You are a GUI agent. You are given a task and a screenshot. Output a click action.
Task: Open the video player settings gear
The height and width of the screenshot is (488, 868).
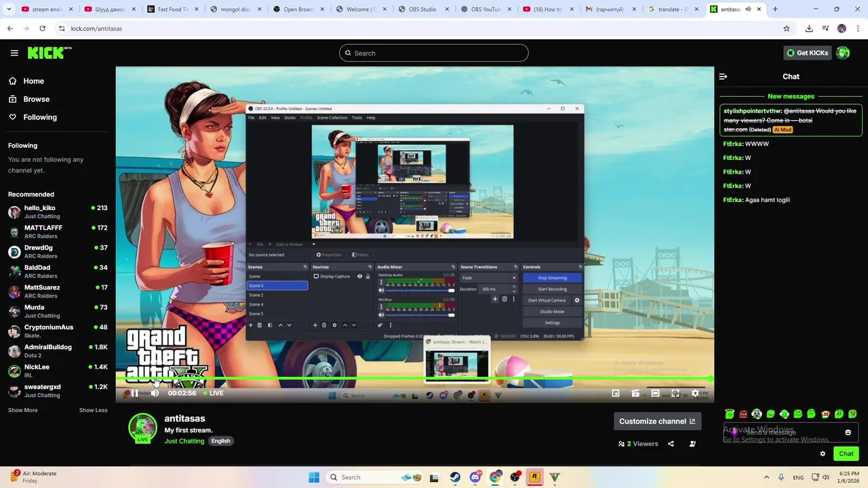click(695, 393)
